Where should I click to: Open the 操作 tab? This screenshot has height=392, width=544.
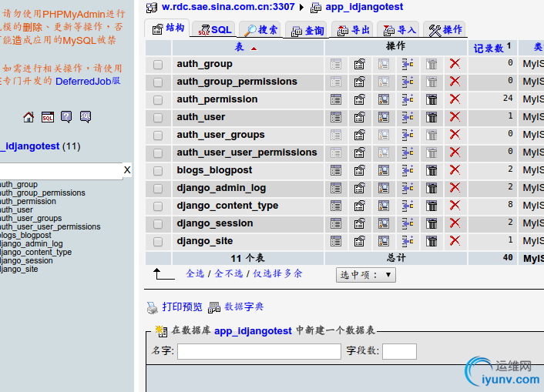coord(445,30)
